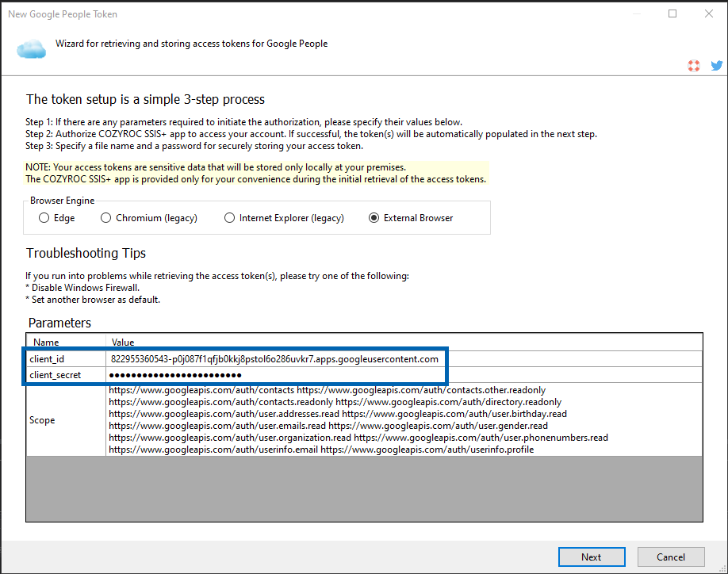This screenshot has width=728, height=574.
Task: Choose Chromium (legacy) browser engine
Action: coord(105,218)
